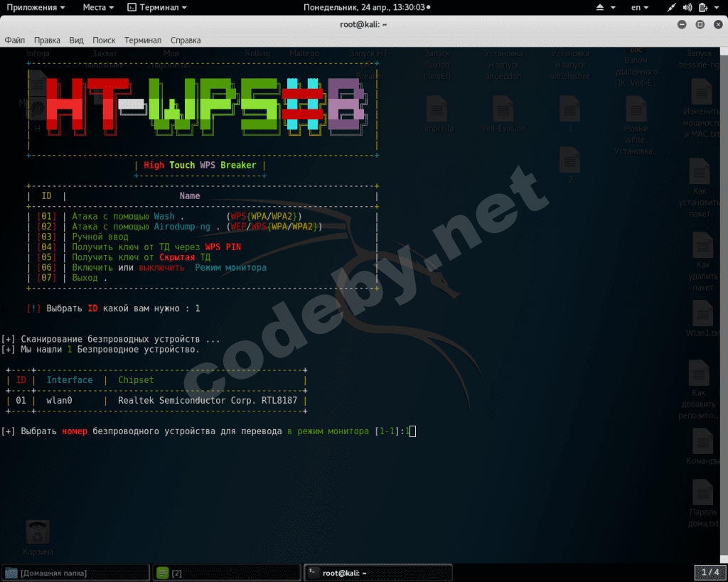Viewport: 728px width, 582px height.
Task: Select the desktop file named 1
Action: coord(569,114)
